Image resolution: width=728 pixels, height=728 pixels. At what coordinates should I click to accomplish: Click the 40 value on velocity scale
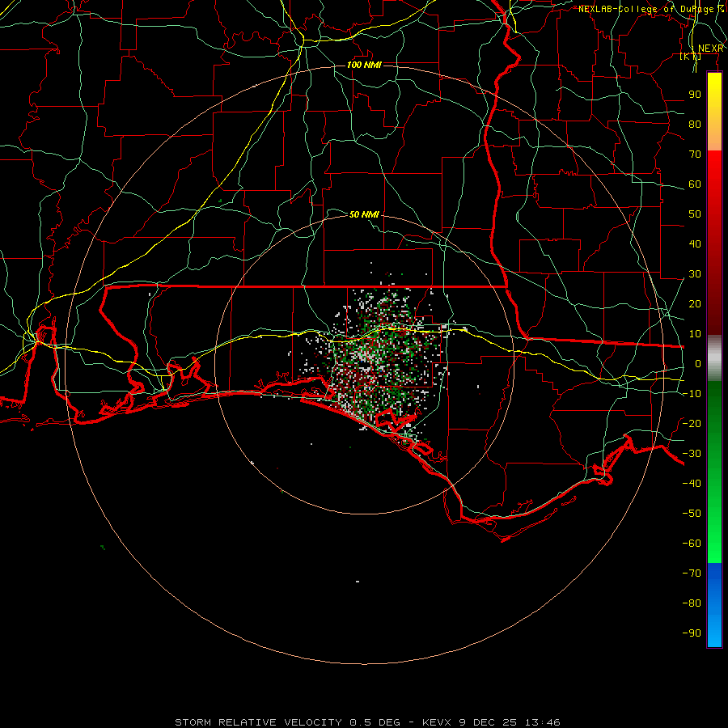click(695, 244)
